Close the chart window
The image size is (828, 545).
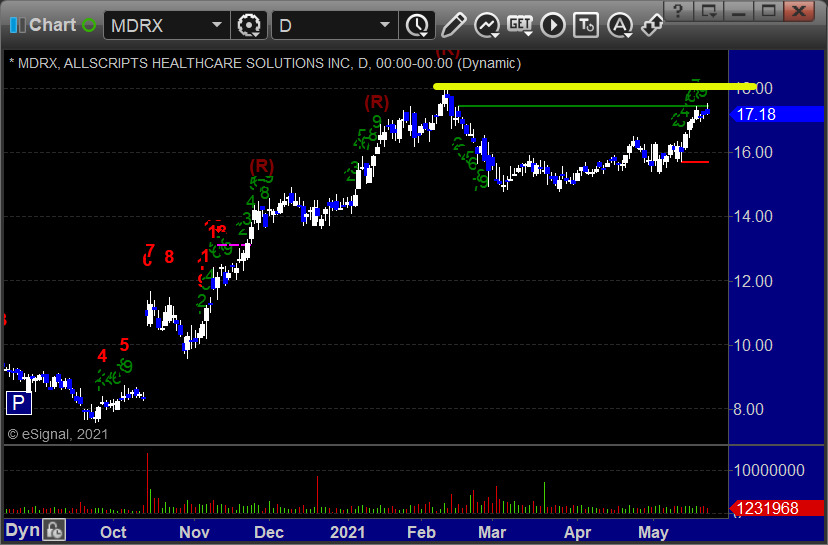[x=799, y=11]
